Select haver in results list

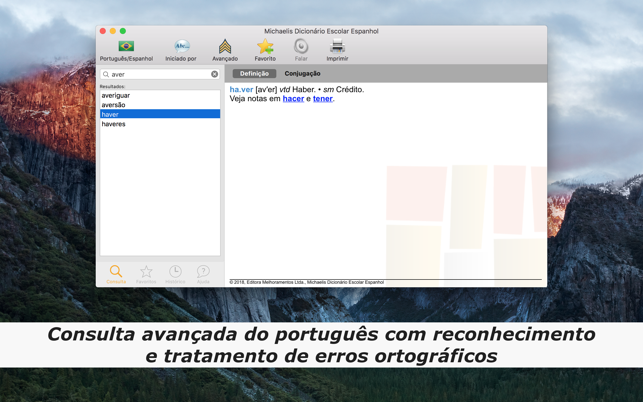coord(160,114)
